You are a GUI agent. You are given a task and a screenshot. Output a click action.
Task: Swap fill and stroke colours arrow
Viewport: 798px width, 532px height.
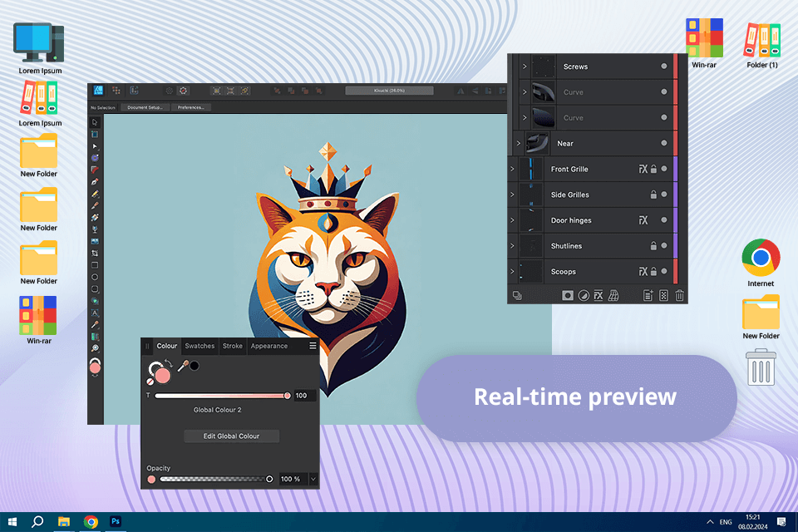[x=169, y=363]
